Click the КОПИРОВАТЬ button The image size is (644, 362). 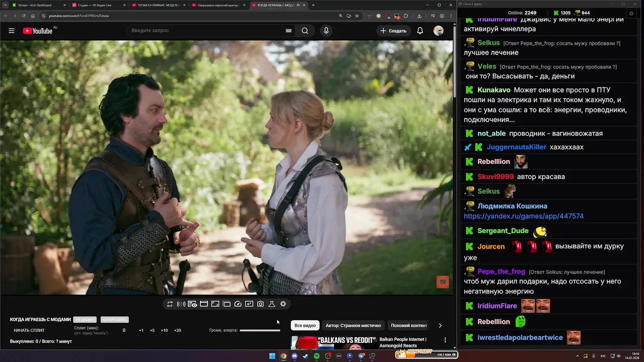(x=114, y=319)
